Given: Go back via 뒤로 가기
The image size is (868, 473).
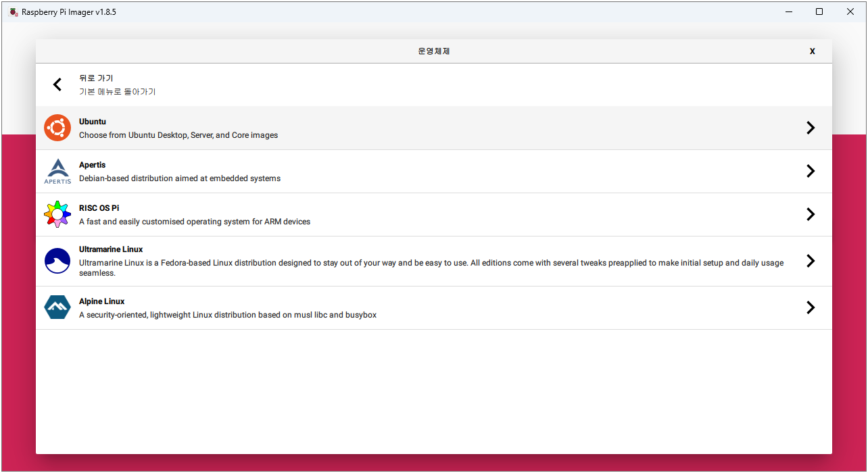Looking at the screenshot, I should coord(96,78).
